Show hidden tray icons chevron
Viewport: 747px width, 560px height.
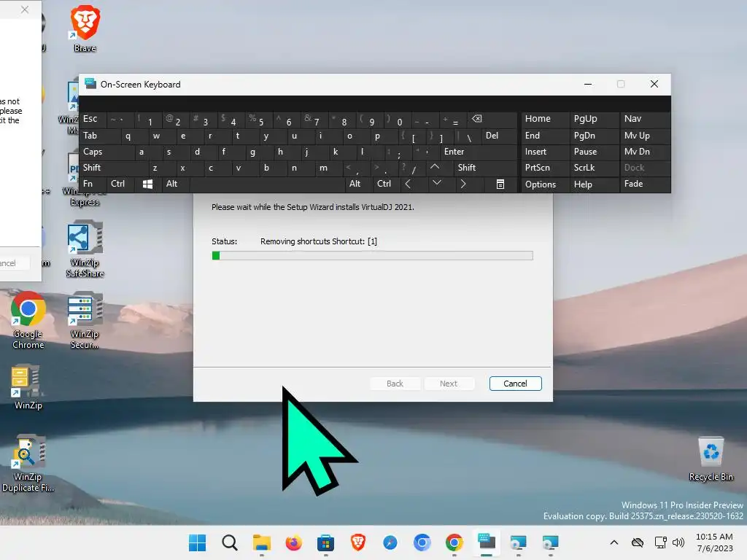[x=614, y=542]
